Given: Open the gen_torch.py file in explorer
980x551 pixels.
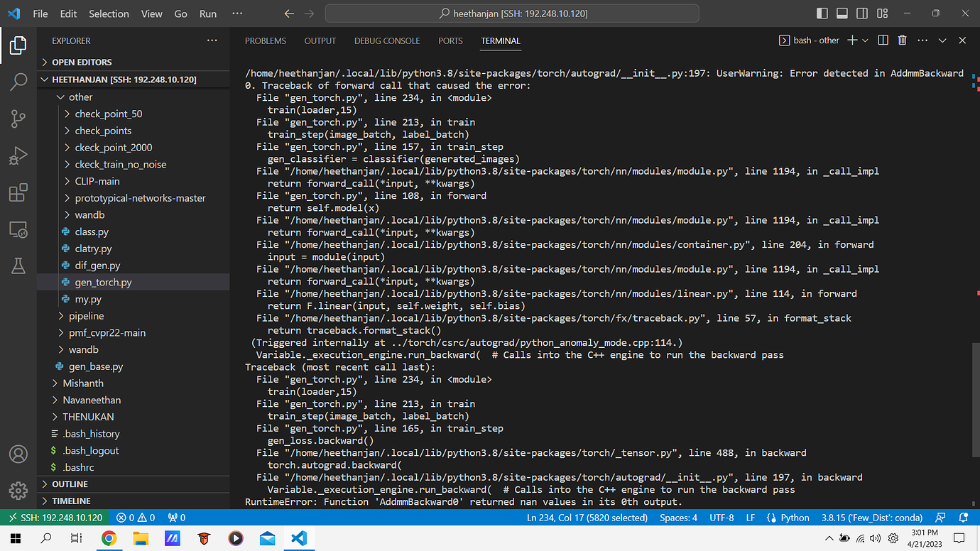Looking at the screenshot, I should (103, 283).
